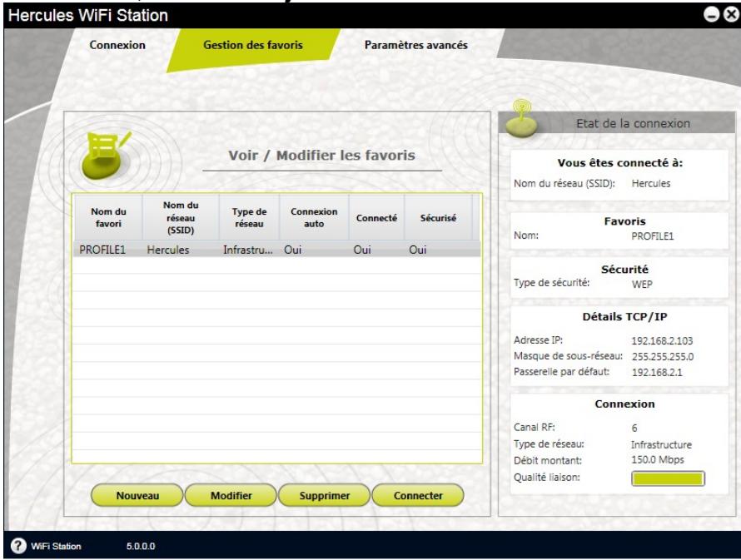
Task: Click the WEP security type value
Action: pyautogui.click(x=642, y=285)
